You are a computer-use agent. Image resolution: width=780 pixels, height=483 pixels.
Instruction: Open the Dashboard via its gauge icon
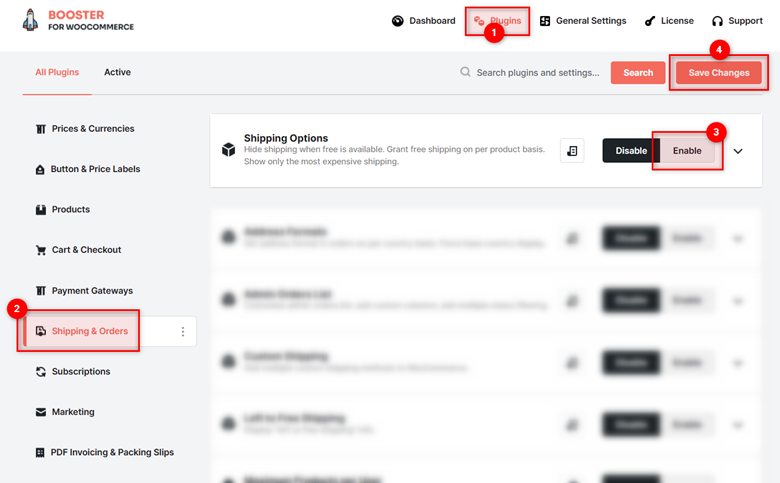[x=397, y=21]
